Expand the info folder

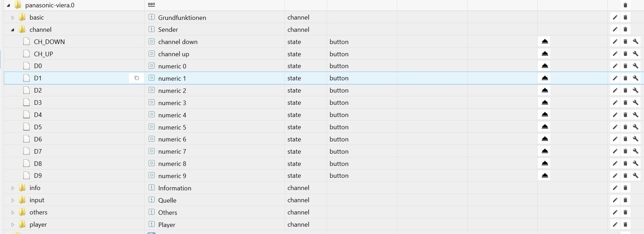click(13, 188)
